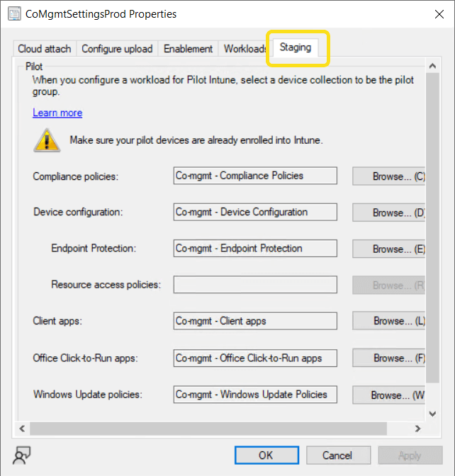Go to the Enablement tab
This screenshot has width=455, height=476.
(188, 49)
